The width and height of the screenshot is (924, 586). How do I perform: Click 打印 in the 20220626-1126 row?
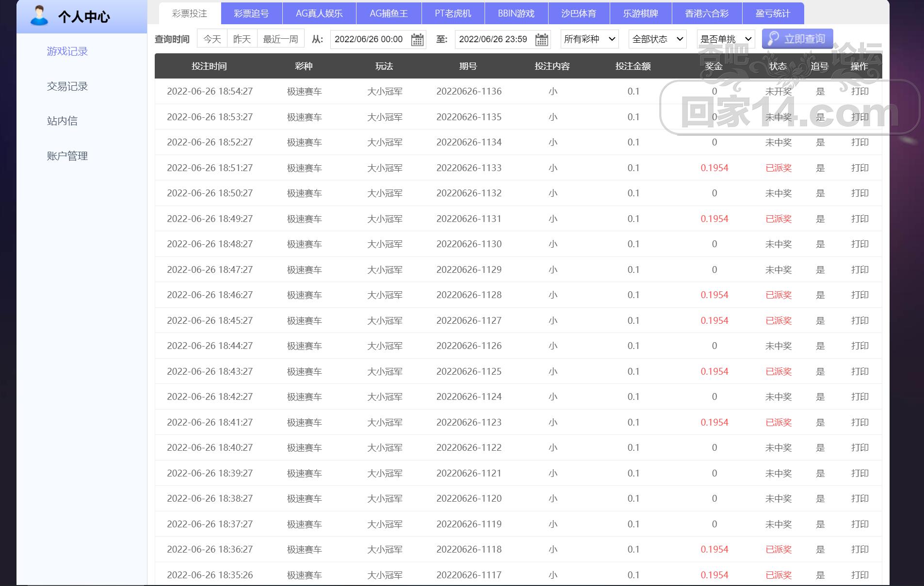pyautogui.click(x=859, y=346)
